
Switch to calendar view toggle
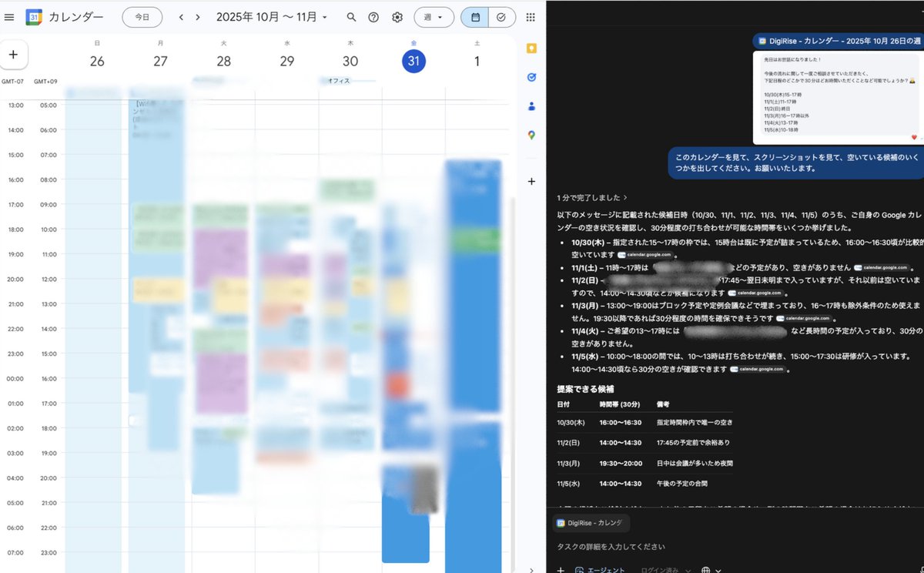[x=474, y=17]
